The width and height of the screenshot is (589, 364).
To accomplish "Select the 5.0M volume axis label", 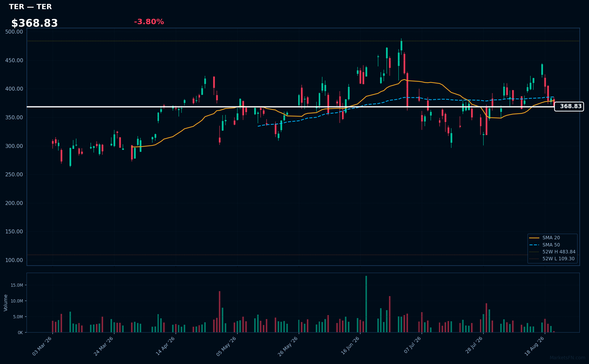I will click(18, 317).
